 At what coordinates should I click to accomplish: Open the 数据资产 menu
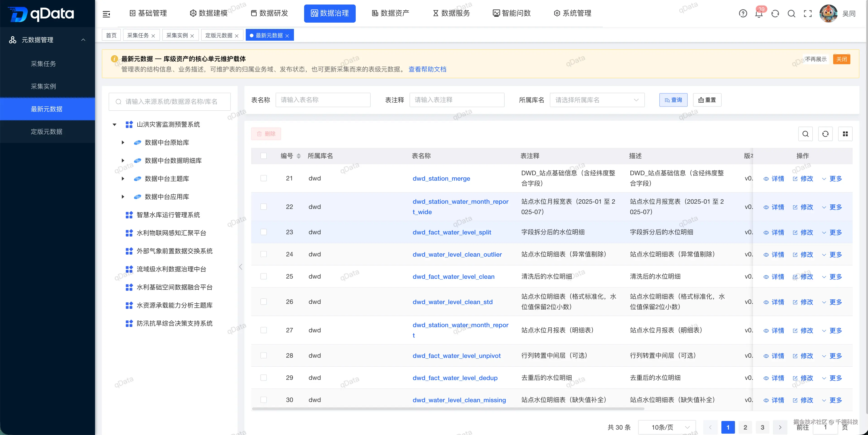(x=391, y=14)
